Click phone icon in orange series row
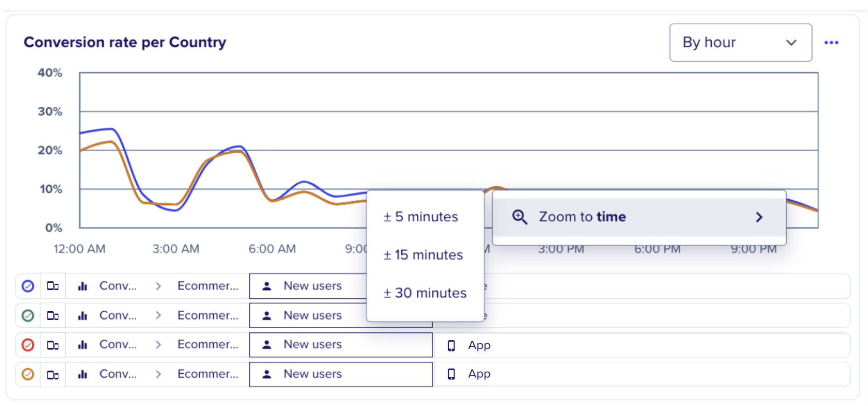Image resolution: width=868 pixels, height=406 pixels. click(x=451, y=374)
